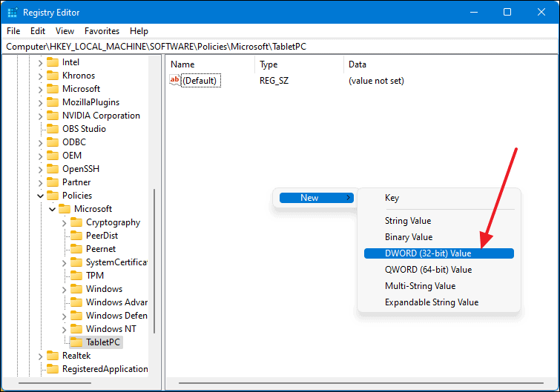Click the ab string icon of (Default) value
Viewport: 560px width, 392px height.
pos(174,80)
